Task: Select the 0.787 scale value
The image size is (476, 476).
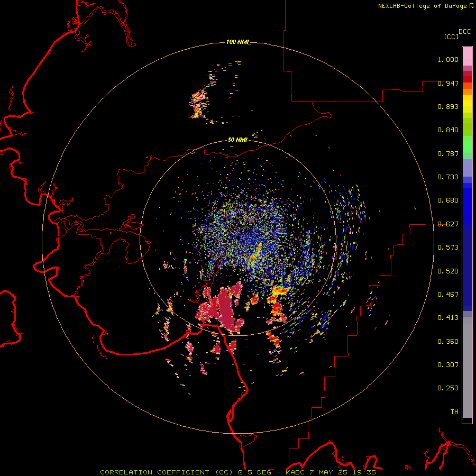Action: coord(448,153)
